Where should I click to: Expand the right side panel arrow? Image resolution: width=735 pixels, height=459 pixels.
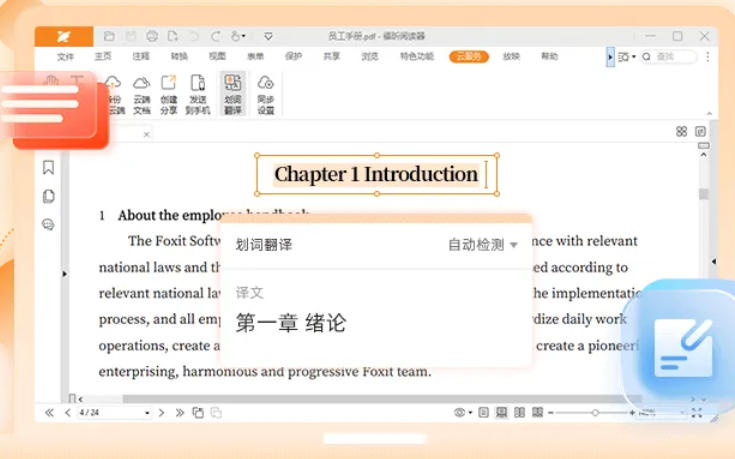pos(713,262)
